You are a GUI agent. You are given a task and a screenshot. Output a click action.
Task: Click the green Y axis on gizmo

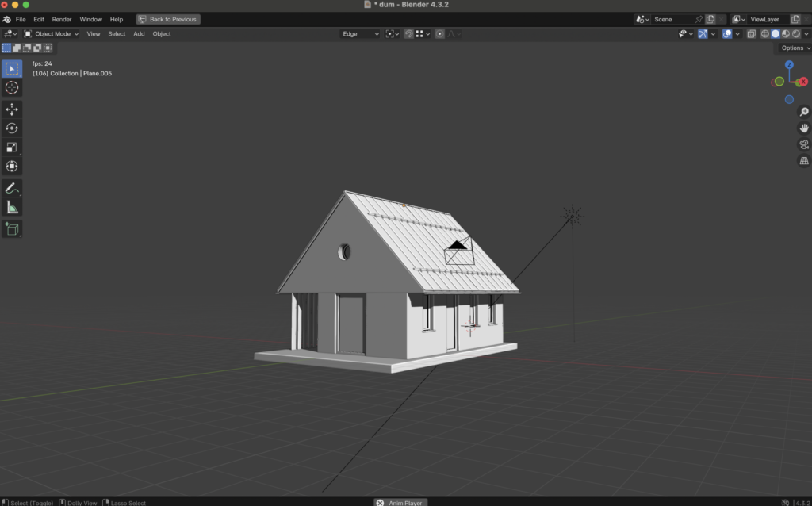pyautogui.click(x=779, y=82)
